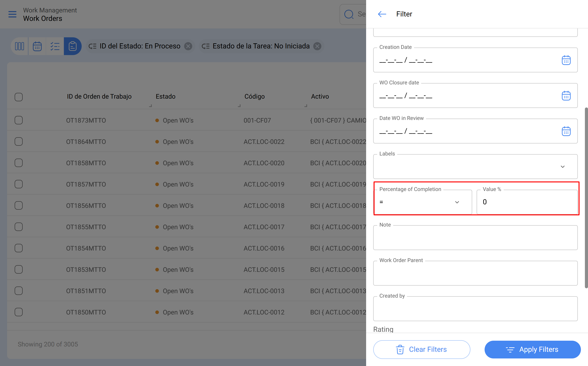Remove the ID del Estado filter chip
This screenshot has height=366, width=588.
(188, 46)
